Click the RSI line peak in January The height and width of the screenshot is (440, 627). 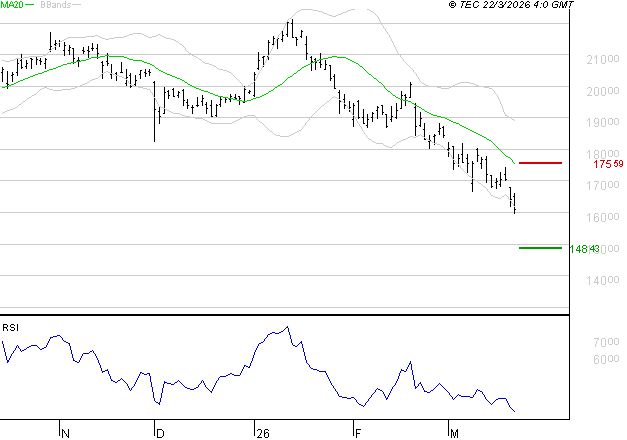(x=288, y=327)
